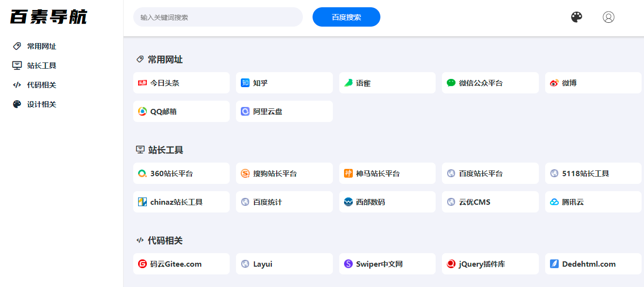Image resolution: width=644 pixels, height=287 pixels.
Task: Open the user account profile icon
Action: [x=608, y=17]
